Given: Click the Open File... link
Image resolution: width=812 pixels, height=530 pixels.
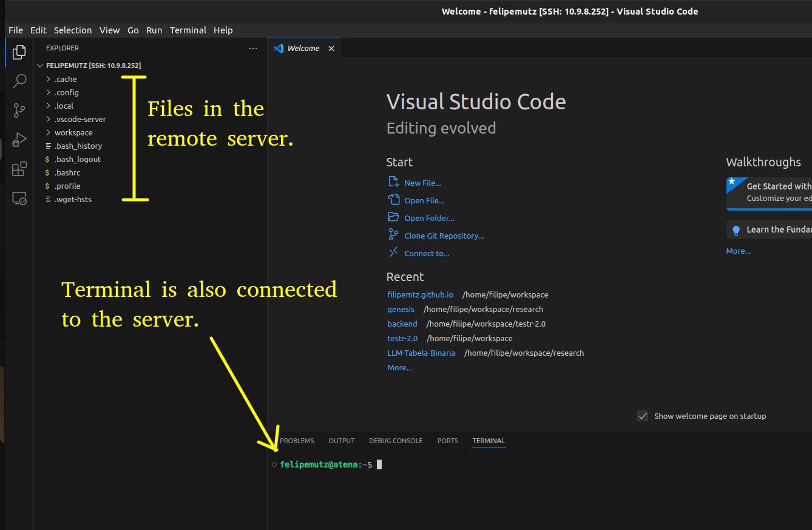Looking at the screenshot, I should click(x=424, y=200).
